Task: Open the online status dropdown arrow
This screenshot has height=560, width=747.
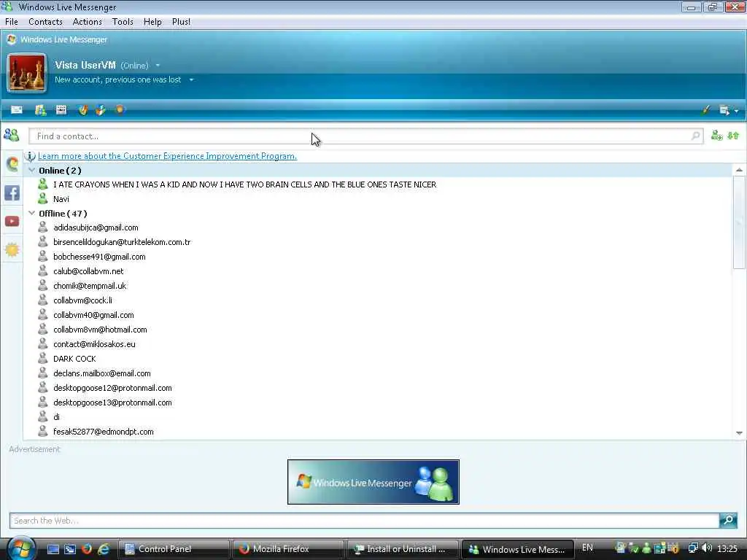Action: pyautogui.click(x=158, y=65)
